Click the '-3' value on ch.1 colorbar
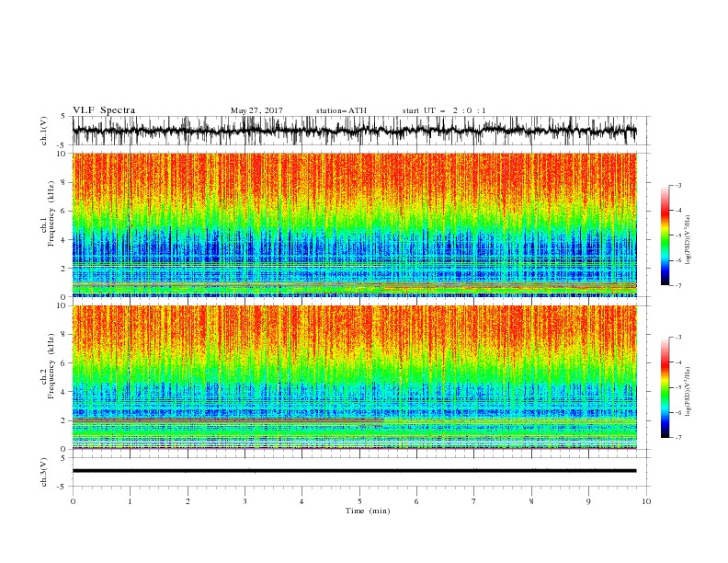Image resolution: width=728 pixels, height=563 pixels. pyautogui.click(x=677, y=185)
